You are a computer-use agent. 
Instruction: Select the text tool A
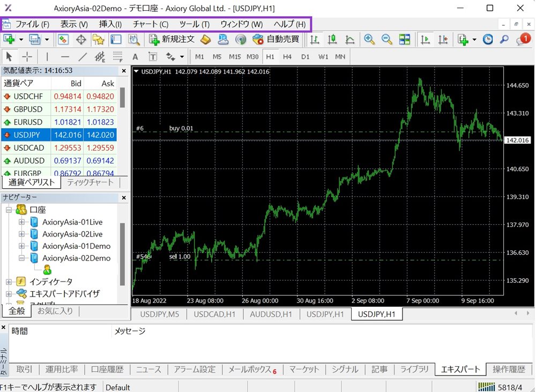(x=135, y=57)
